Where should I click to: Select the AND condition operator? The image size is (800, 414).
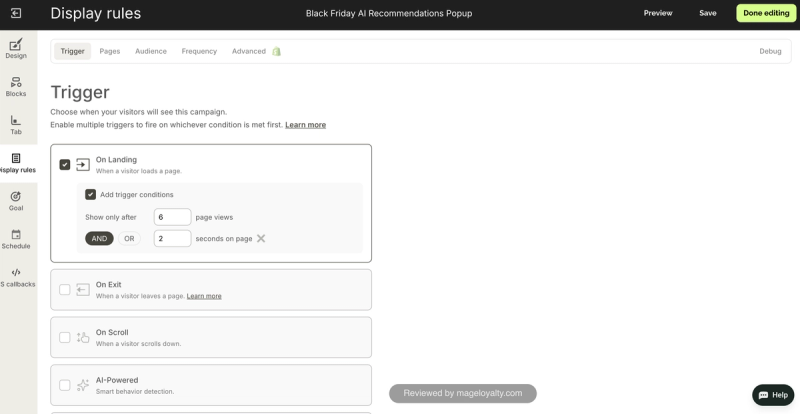tap(99, 238)
